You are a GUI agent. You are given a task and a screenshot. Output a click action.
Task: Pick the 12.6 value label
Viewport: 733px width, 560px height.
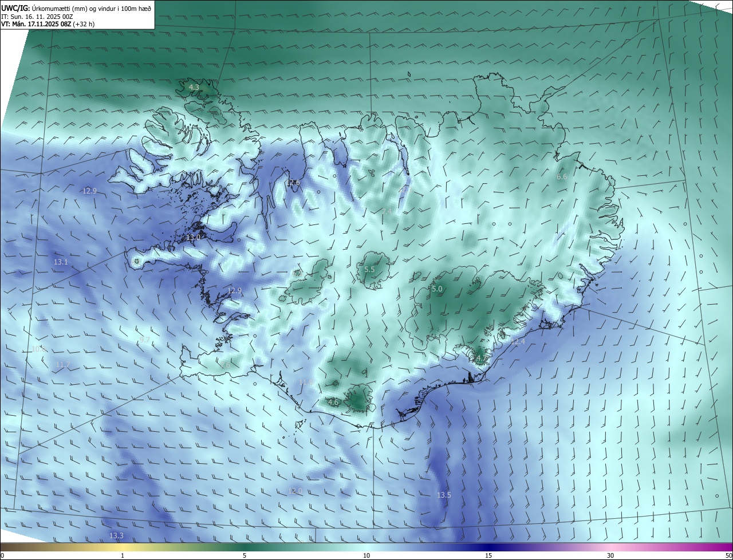(x=294, y=183)
